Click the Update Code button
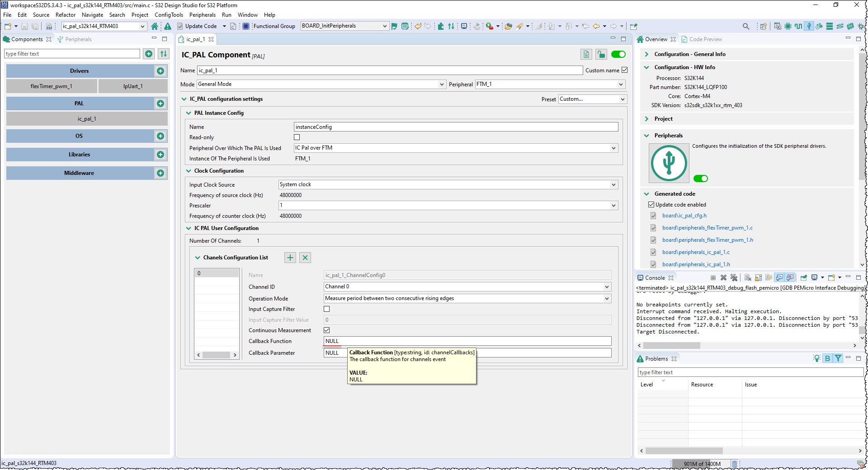Image resolution: width=868 pixels, height=470 pixels. [x=200, y=26]
